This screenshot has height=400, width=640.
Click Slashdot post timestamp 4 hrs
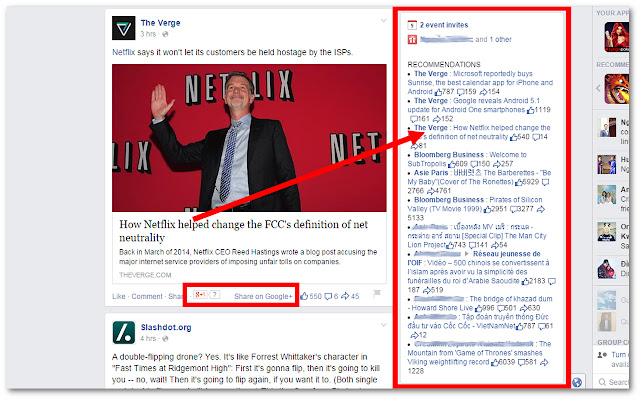148,338
